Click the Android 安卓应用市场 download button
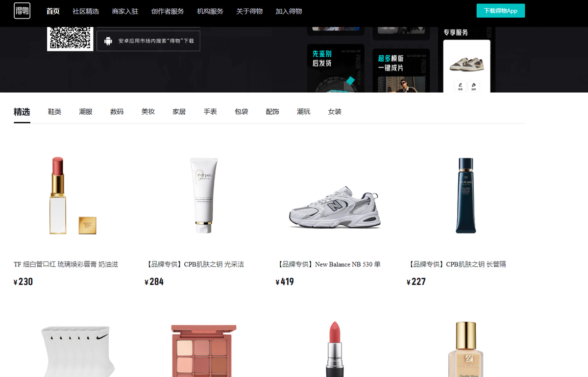Image resolution: width=588 pixels, height=377 pixels. 148,41
